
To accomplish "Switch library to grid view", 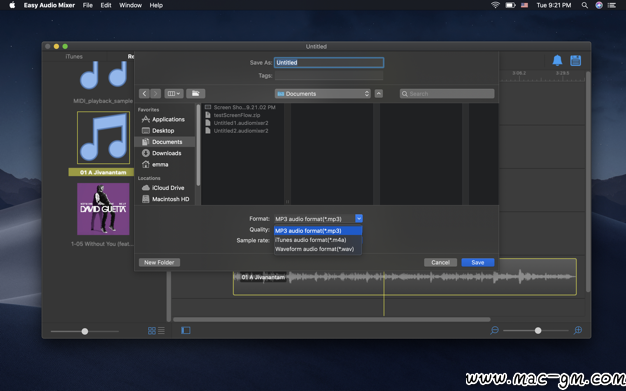I will [152, 331].
